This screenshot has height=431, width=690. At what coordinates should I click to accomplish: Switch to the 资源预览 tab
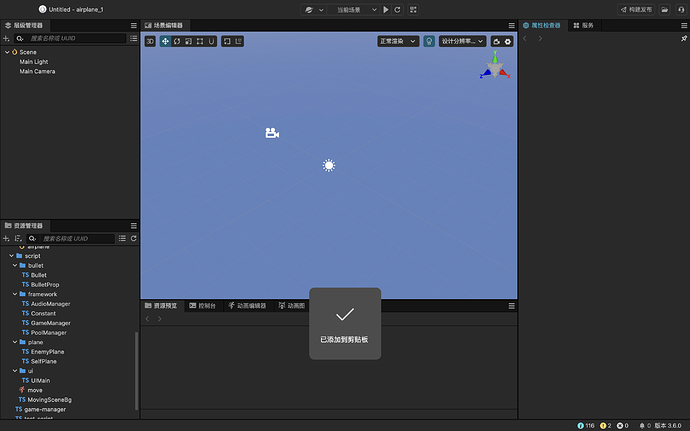click(x=161, y=306)
